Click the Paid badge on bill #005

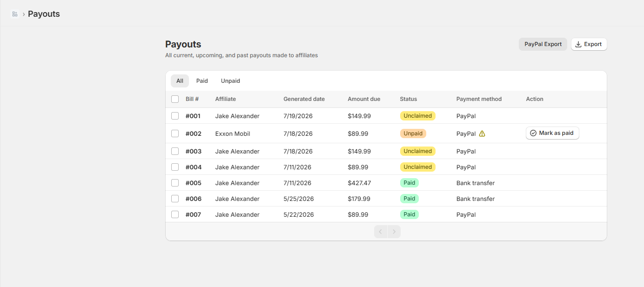point(409,183)
